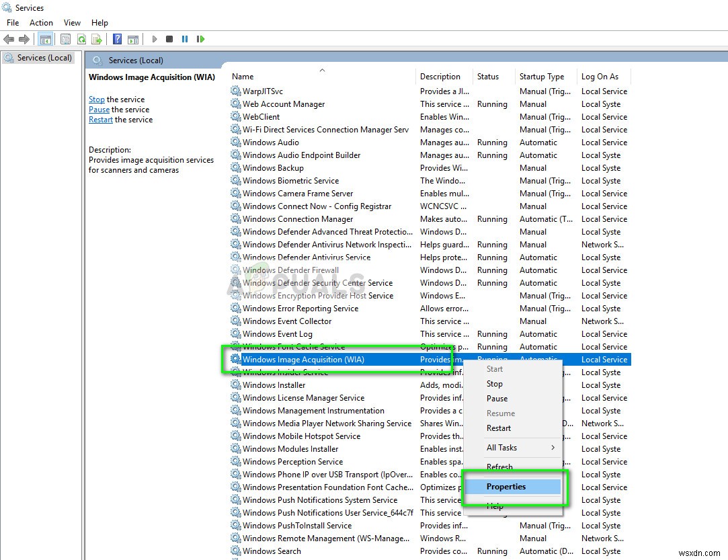This screenshot has width=728, height=560.
Task: Select the Windows Audio service row
Action: (271, 142)
